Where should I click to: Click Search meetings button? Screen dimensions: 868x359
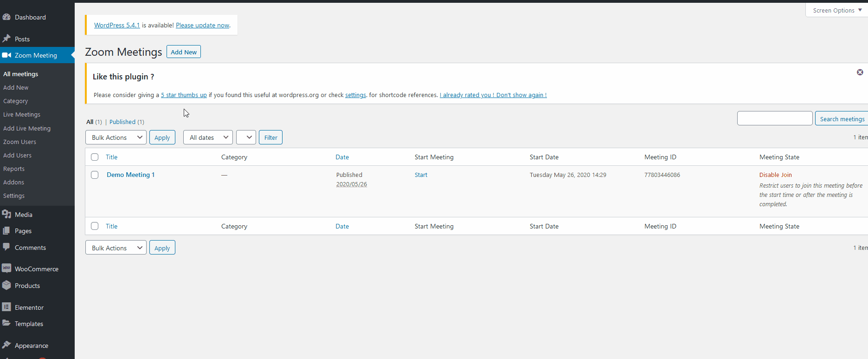coord(842,118)
